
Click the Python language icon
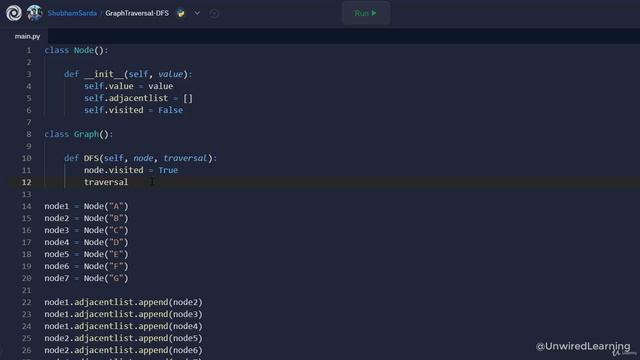[181, 13]
